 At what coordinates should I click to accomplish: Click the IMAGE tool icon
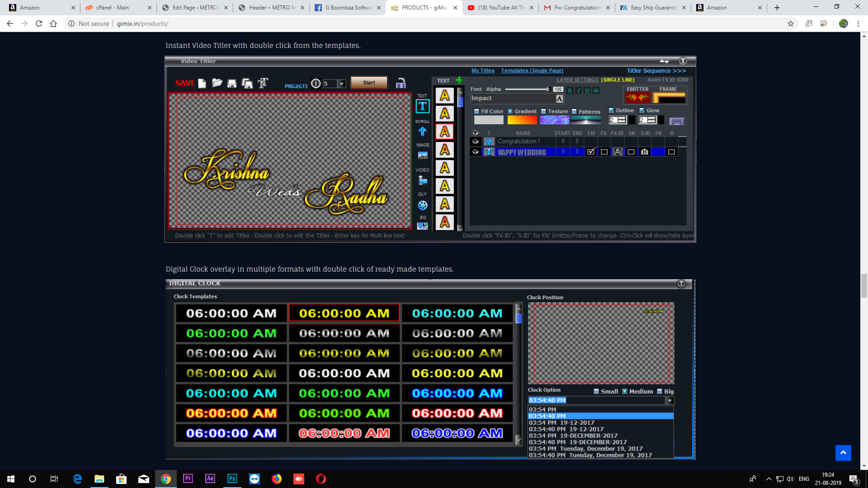423,155
